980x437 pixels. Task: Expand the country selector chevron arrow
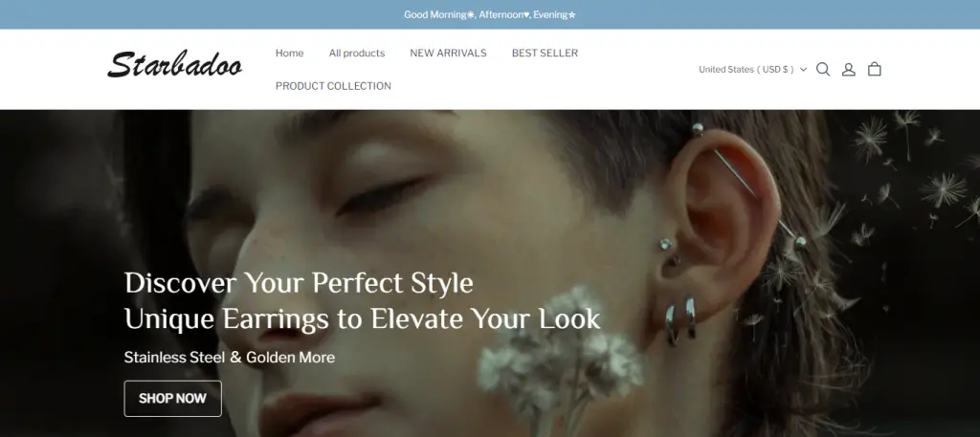(803, 69)
